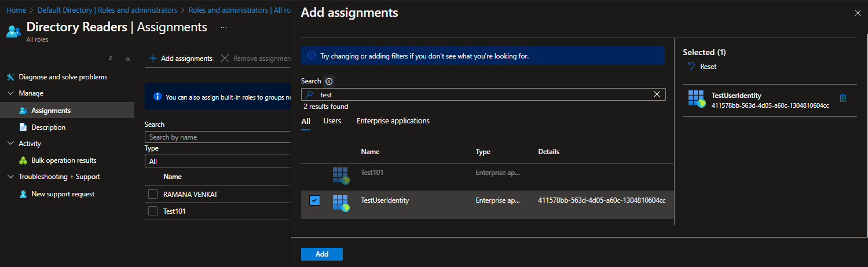Click the Reset link in the Selected panel

[708, 67]
